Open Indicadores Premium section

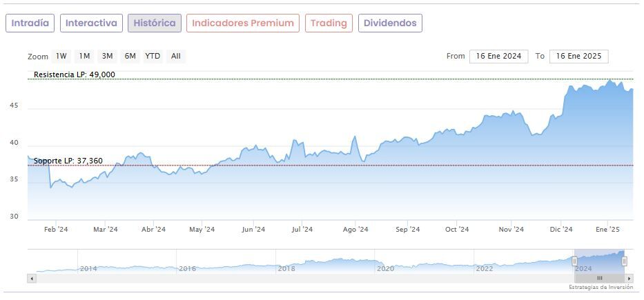point(243,23)
